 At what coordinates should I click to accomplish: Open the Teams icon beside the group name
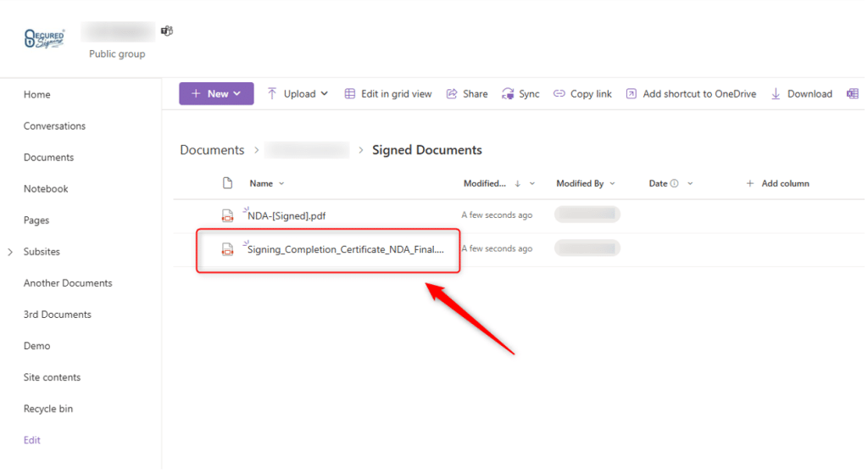(167, 31)
